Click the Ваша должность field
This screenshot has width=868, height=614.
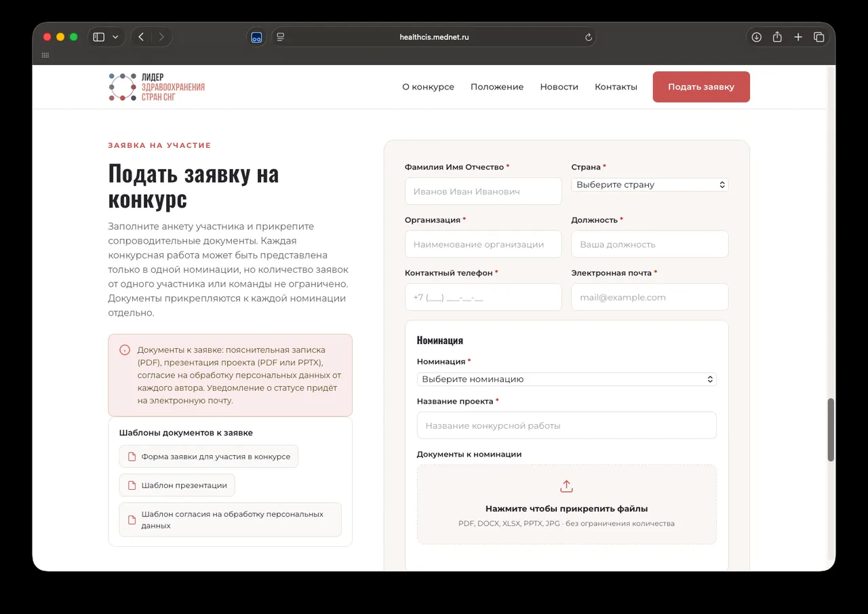650,244
